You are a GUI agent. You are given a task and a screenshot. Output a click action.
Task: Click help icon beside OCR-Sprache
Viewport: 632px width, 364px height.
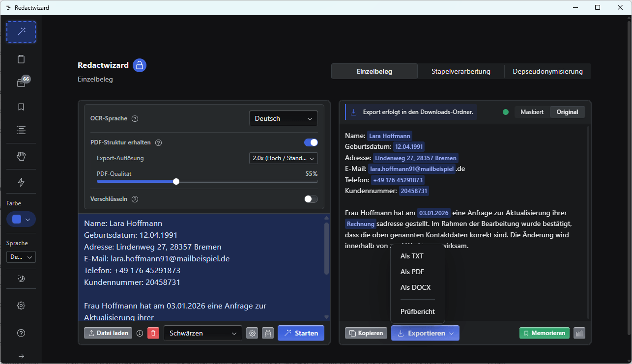click(135, 118)
